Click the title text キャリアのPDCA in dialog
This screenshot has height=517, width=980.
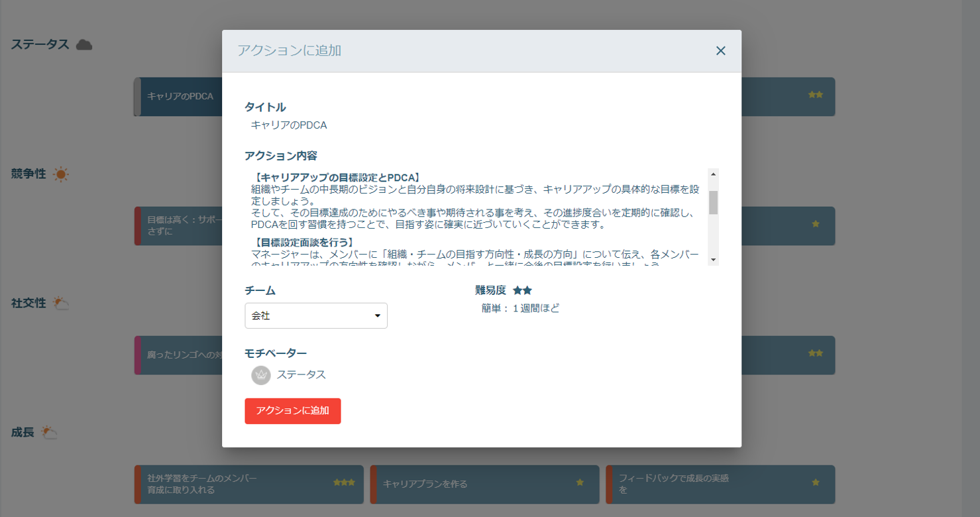coord(289,125)
